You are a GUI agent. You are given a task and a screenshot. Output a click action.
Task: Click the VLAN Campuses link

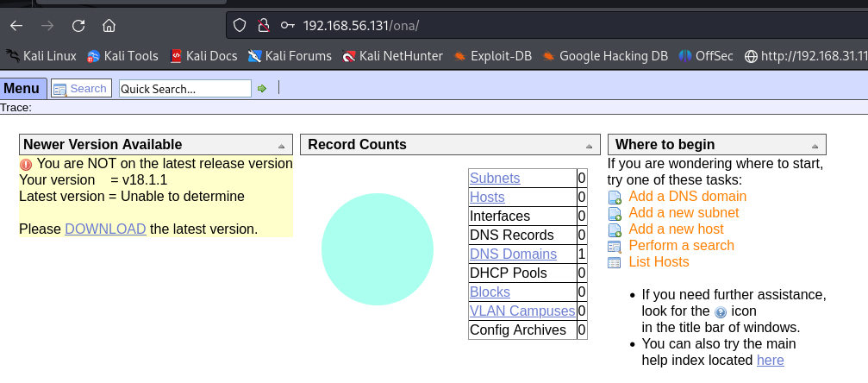522,311
